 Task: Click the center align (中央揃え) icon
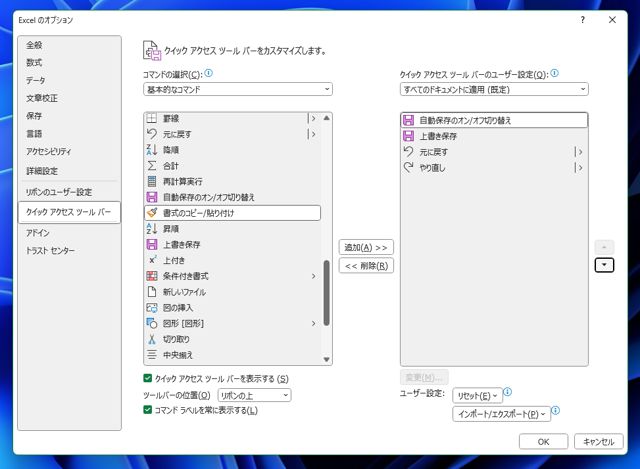point(152,355)
